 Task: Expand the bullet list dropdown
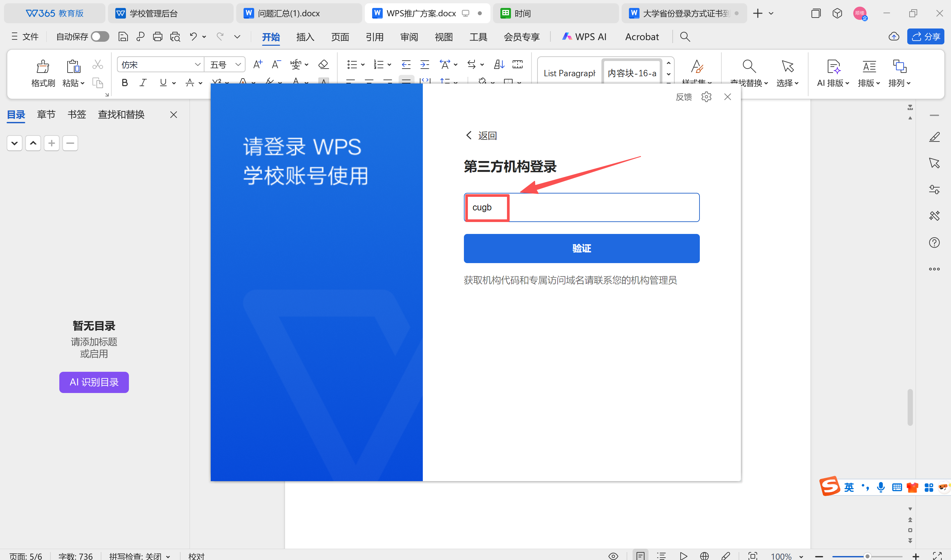[x=363, y=65]
